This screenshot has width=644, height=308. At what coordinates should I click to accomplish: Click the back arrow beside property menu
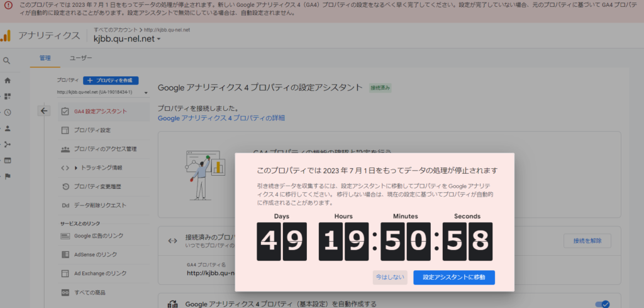(44, 111)
